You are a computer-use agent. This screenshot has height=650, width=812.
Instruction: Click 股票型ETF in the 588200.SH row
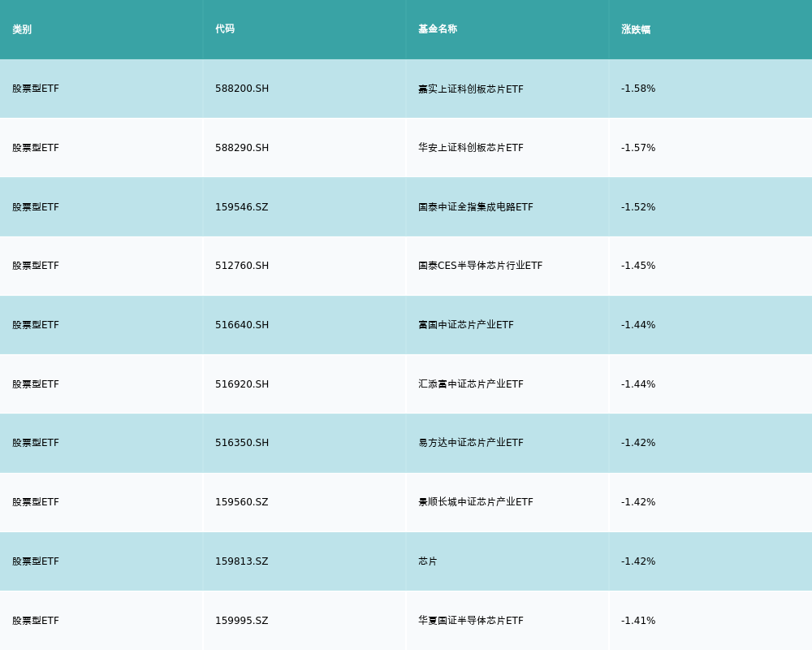click(36, 89)
